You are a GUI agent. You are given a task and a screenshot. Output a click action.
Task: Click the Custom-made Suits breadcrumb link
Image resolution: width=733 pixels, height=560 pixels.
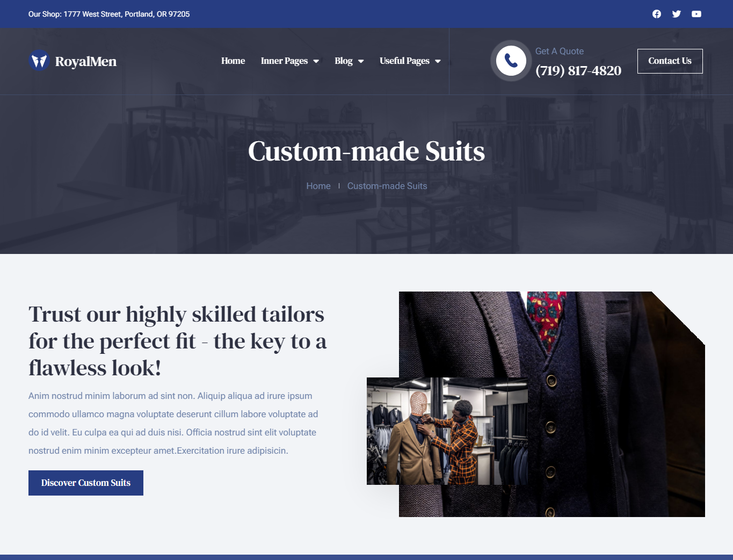point(387,186)
